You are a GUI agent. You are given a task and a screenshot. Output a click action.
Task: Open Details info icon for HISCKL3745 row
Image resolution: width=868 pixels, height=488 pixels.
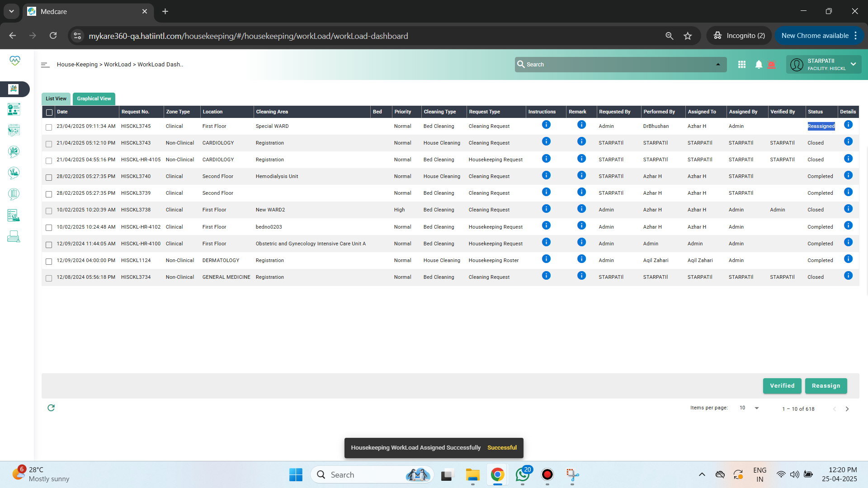pos(848,125)
